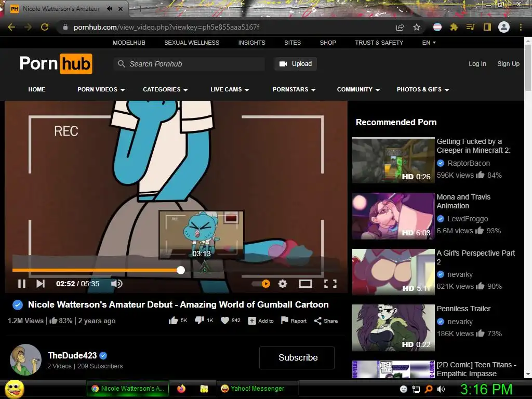Click the page vertical scrollbar
532x399 pixels.
point(528,68)
